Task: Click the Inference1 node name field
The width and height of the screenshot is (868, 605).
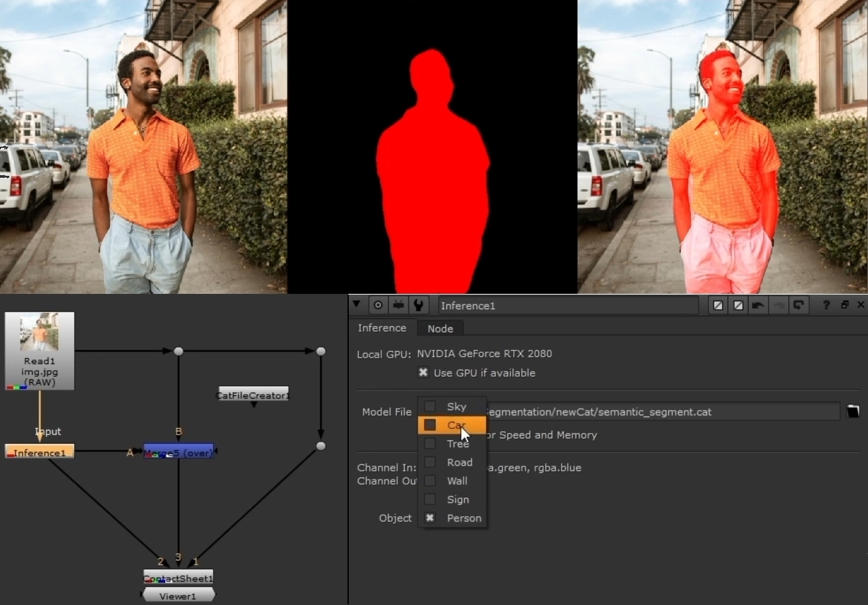Action: [568, 306]
